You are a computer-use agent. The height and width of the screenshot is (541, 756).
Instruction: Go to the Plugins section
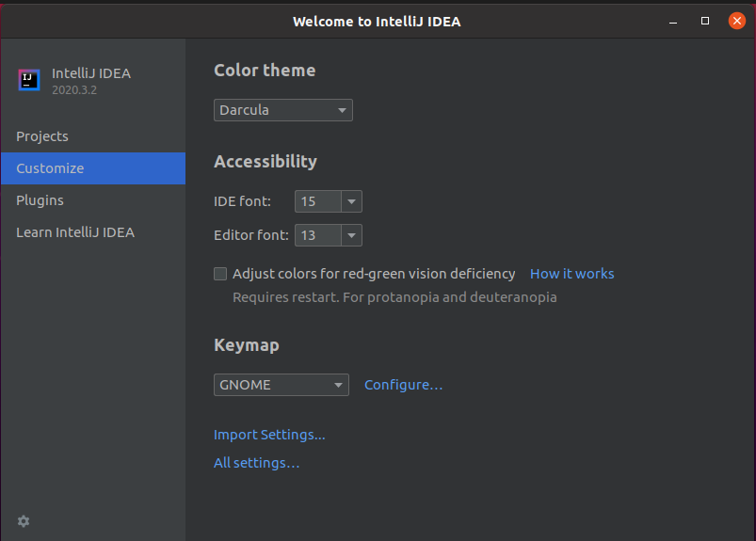click(x=93, y=199)
